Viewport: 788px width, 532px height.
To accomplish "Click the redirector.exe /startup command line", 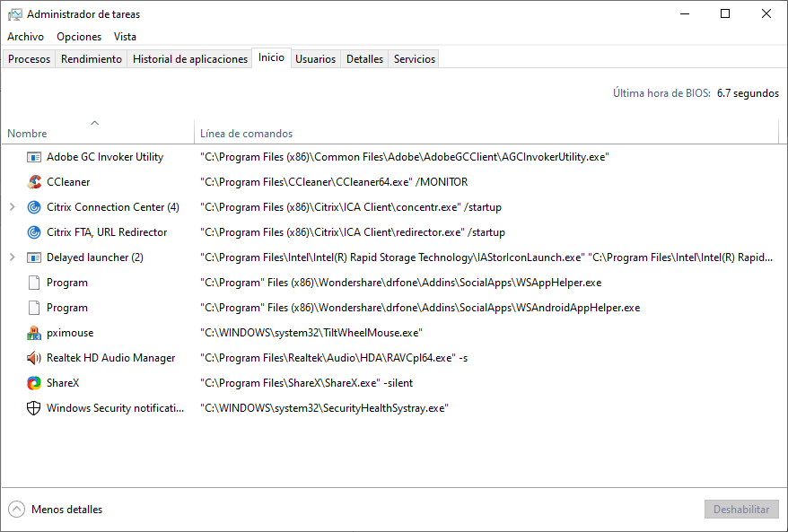I will [353, 232].
